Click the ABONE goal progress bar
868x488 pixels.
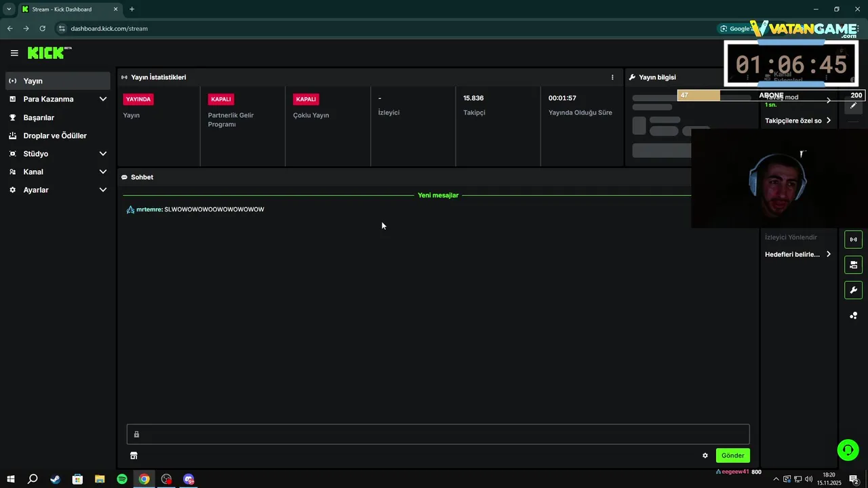pos(771,96)
